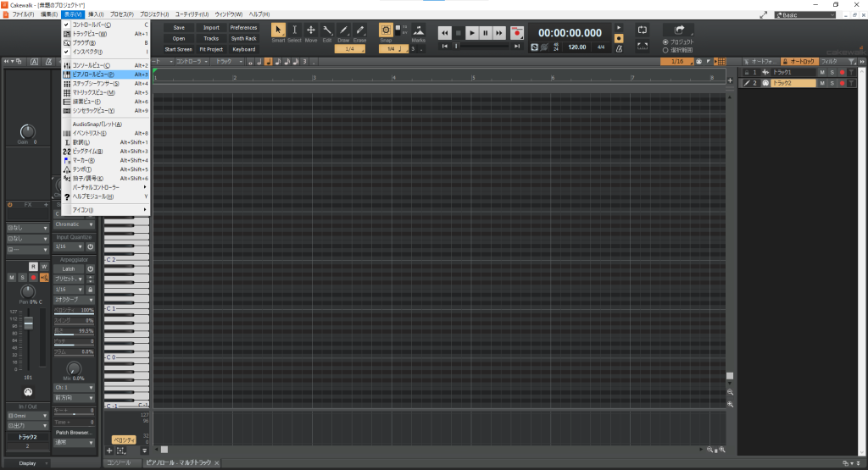Open the Chromatic scale dropdown

click(75, 224)
